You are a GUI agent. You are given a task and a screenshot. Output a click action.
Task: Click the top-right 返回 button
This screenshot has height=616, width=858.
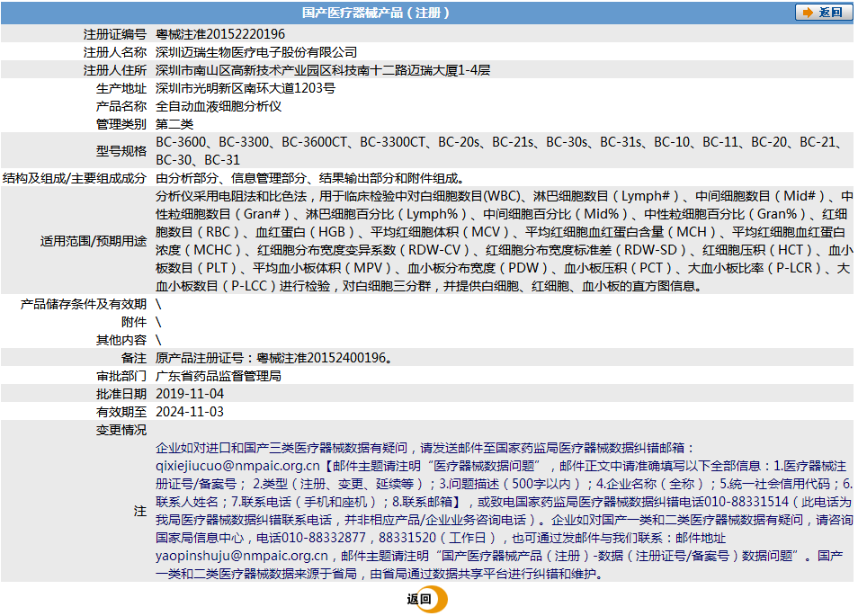(x=823, y=12)
